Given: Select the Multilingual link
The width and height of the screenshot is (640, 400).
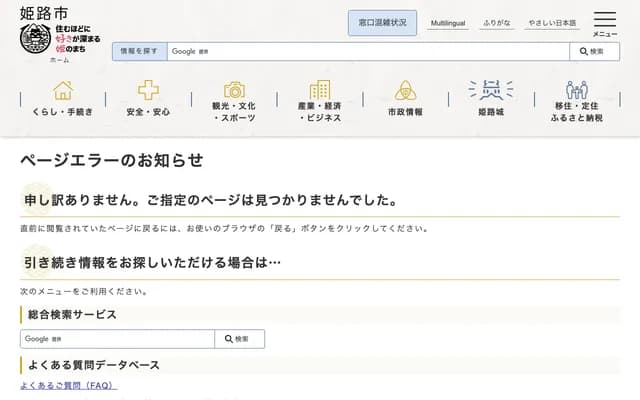Looking at the screenshot, I should click(448, 23).
